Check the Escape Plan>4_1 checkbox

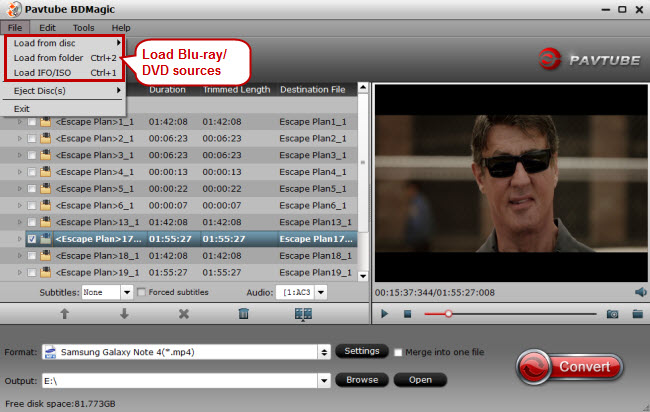[32, 172]
